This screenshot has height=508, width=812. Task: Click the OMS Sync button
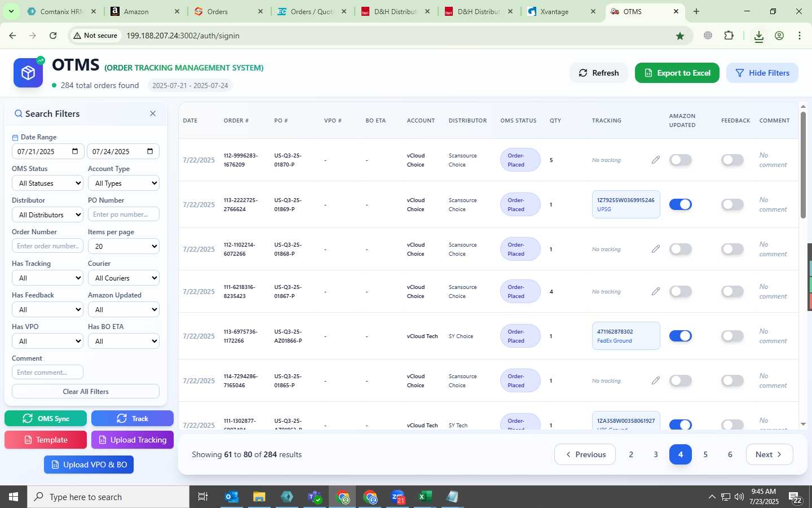(46, 418)
